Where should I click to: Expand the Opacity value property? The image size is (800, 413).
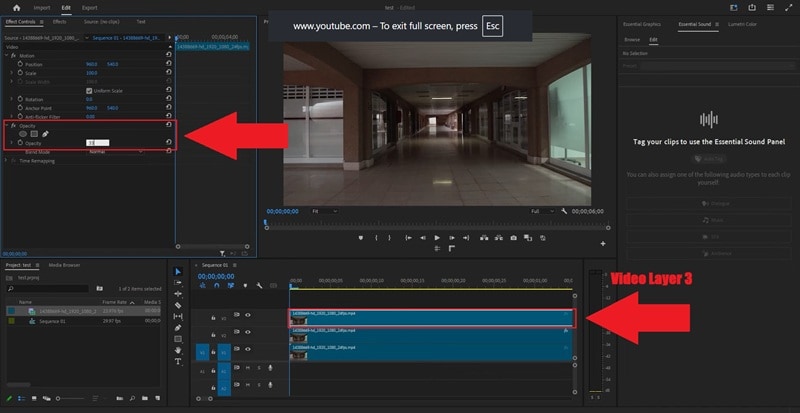point(12,143)
